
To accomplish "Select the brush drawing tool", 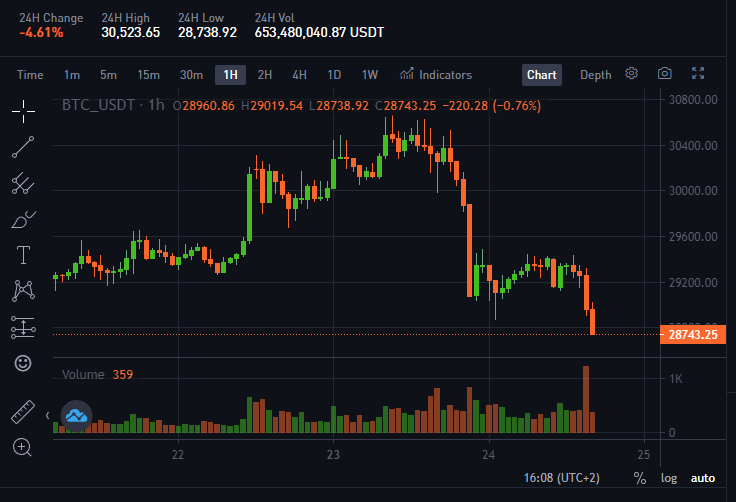I will click(23, 219).
